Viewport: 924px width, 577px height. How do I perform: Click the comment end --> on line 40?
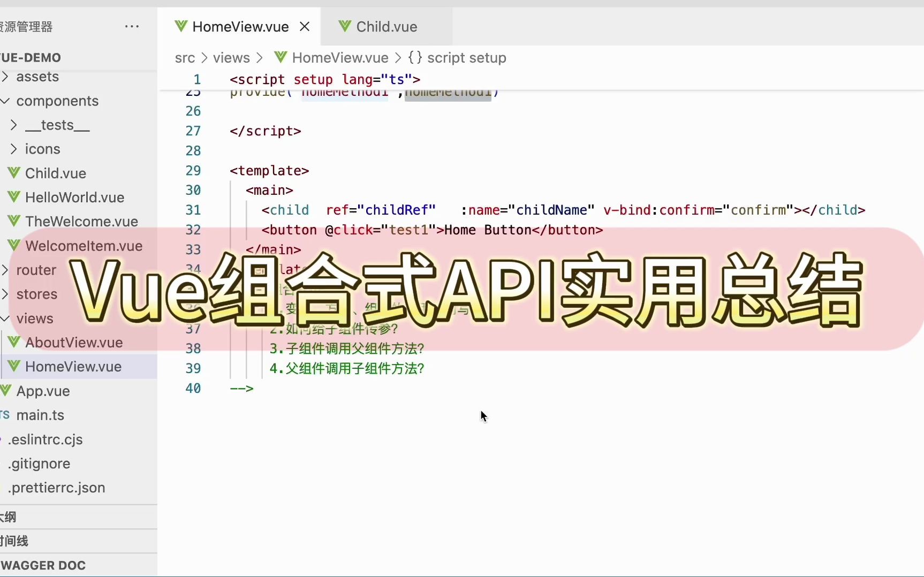pyautogui.click(x=241, y=388)
